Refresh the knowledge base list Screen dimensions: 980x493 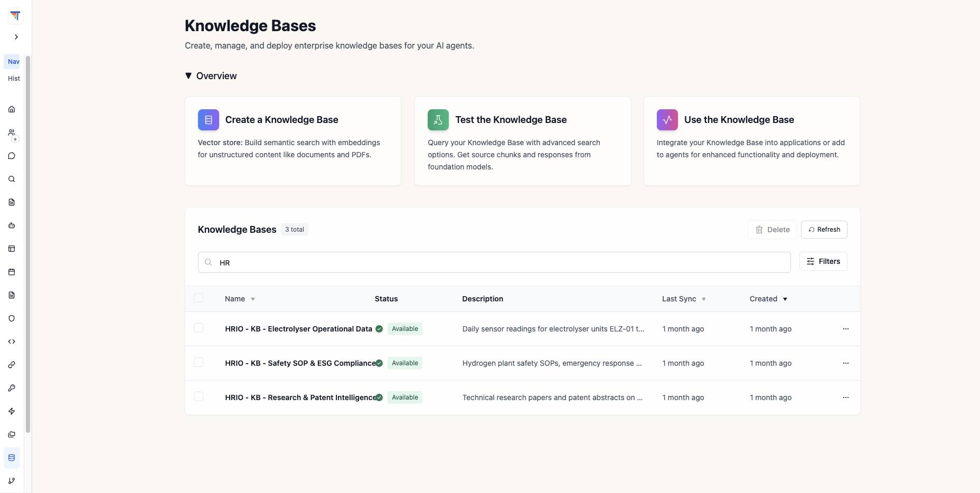coord(824,230)
